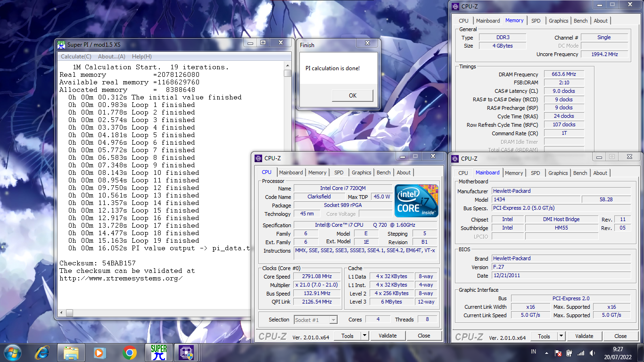
Task: Click Validate in CPU window
Action: pyautogui.click(x=388, y=336)
